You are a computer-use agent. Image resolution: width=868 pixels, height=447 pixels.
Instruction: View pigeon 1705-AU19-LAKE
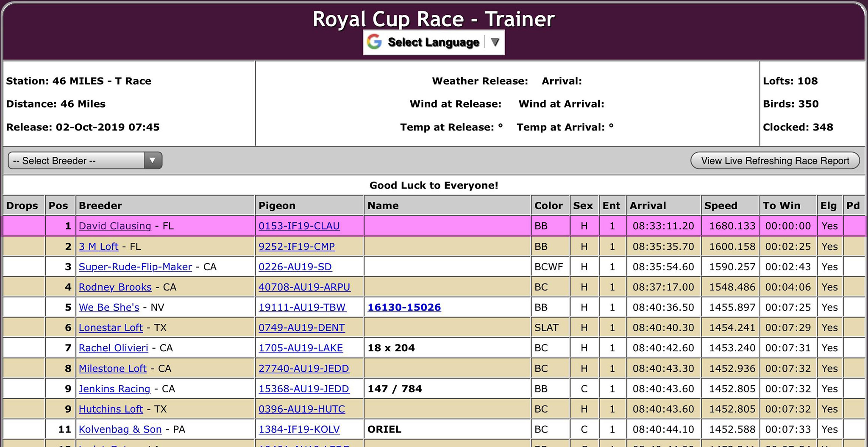click(x=300, y=348)
